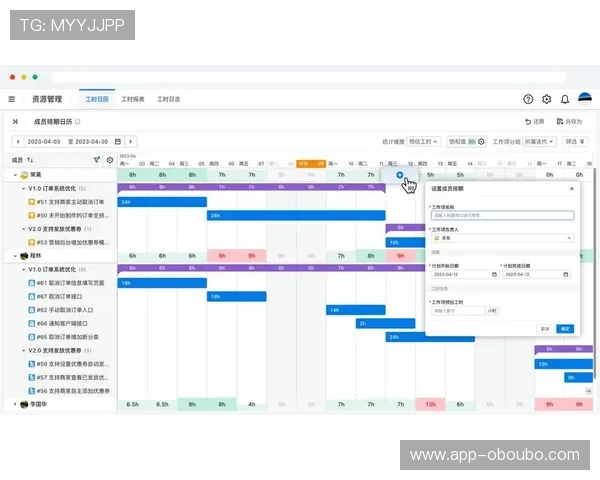This screenshot has width=600, height=480.
Task: Collapse the first member row above V1.0 订单系统优化 (2)
Action: tap(15, 175)
